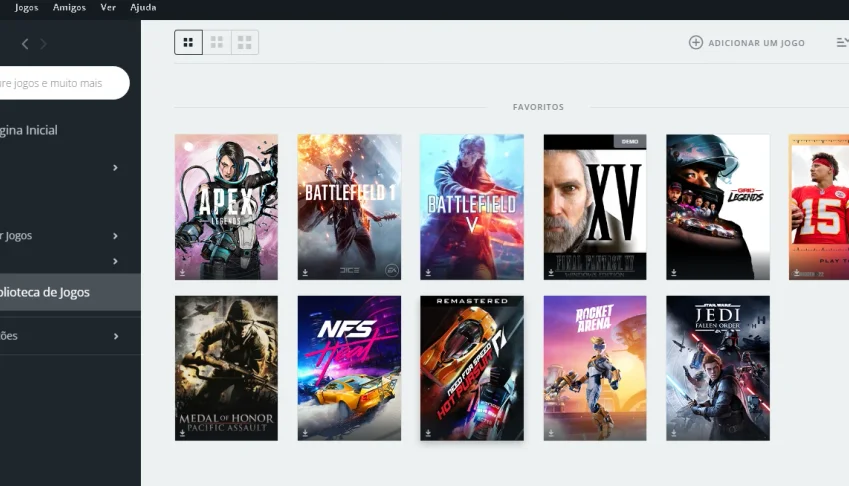The width and height of the screenshot is (849, 486).
Task: Switch to small tile grid view
Action: [x=188, y=42]
